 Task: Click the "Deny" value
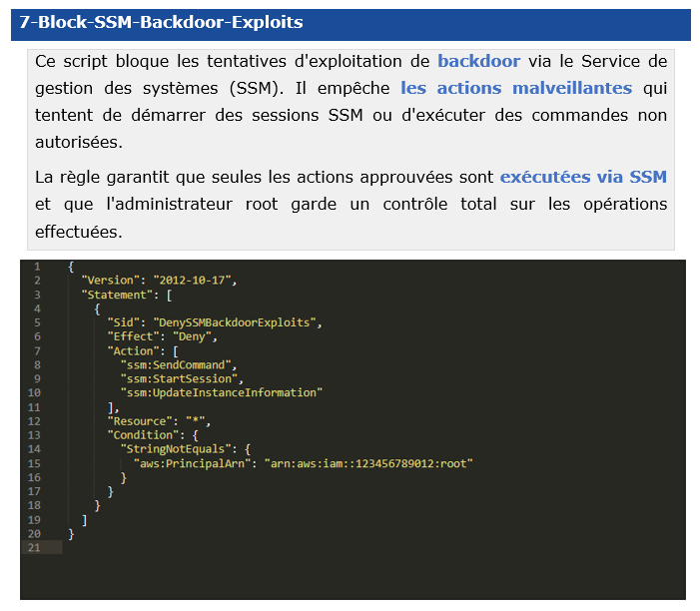[x=192, y=336]
